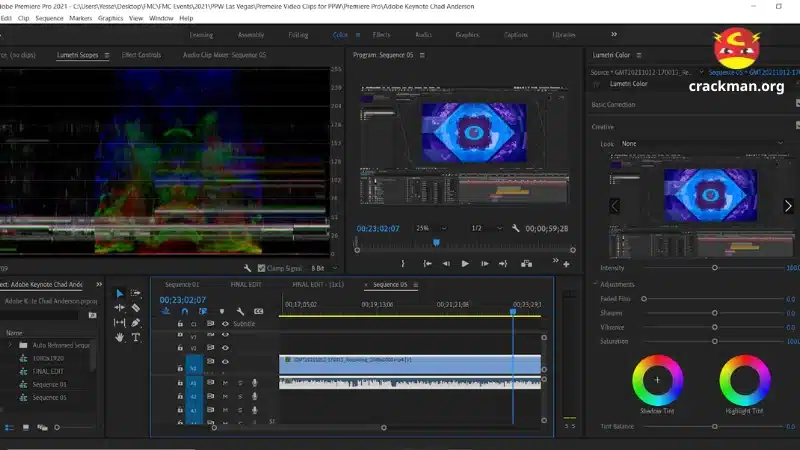Expand the Basic Correction section
This screenshot has width=800, height=450.
(x=613, y=105)
